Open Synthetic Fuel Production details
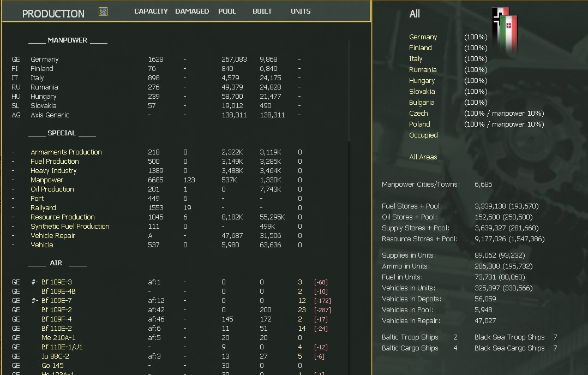This screenshot has width=588, height=375. [70, 226]
